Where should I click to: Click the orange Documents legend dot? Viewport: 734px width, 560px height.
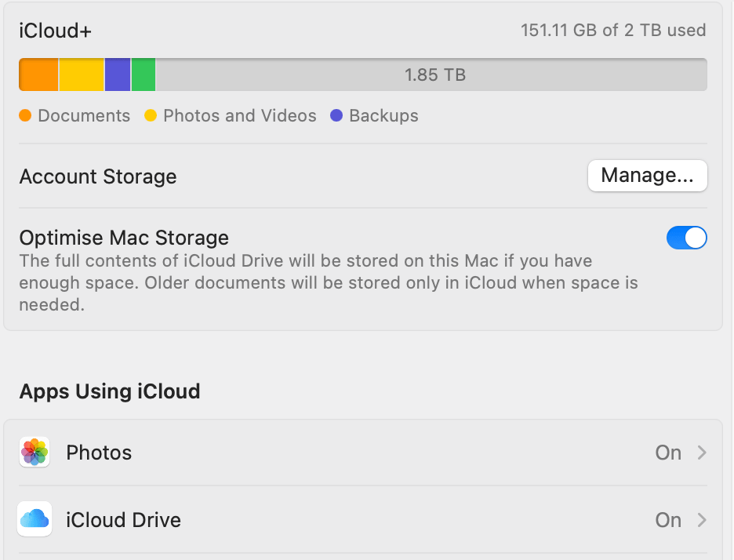(x=25, y=115)
